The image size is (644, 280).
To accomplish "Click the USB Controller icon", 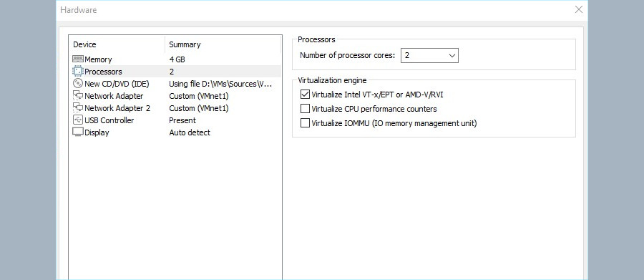I will pos(77,120).
